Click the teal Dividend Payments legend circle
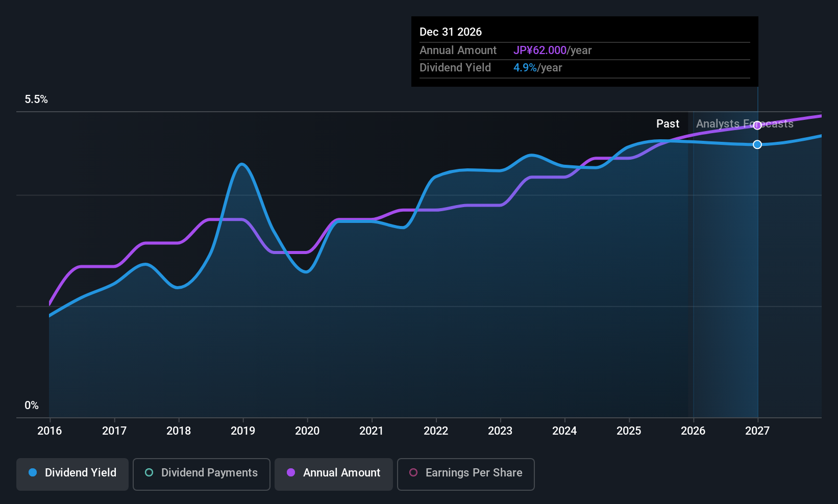 [149, 472]
